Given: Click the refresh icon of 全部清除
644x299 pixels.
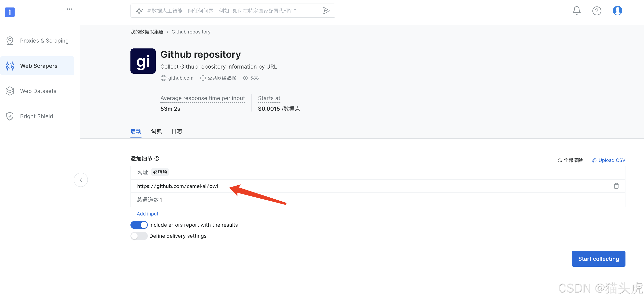Looking at the screenshot, I should [559, 160].
